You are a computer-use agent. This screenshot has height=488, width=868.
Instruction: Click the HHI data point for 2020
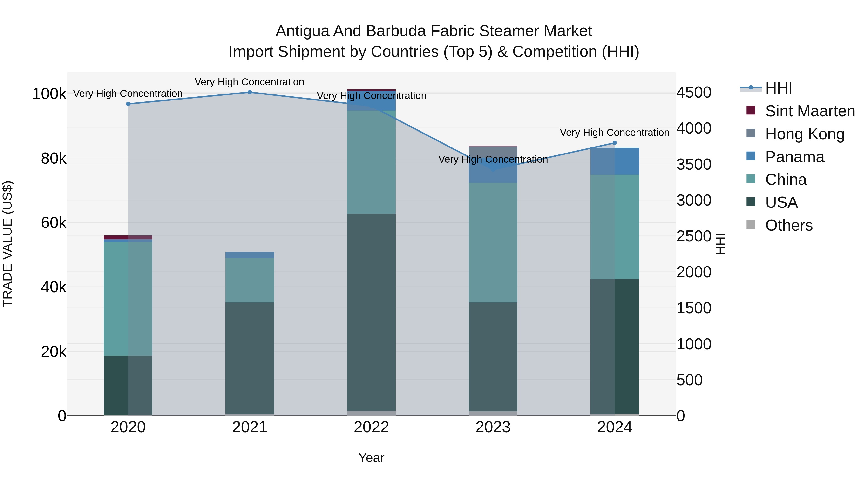tap(128, 104)
